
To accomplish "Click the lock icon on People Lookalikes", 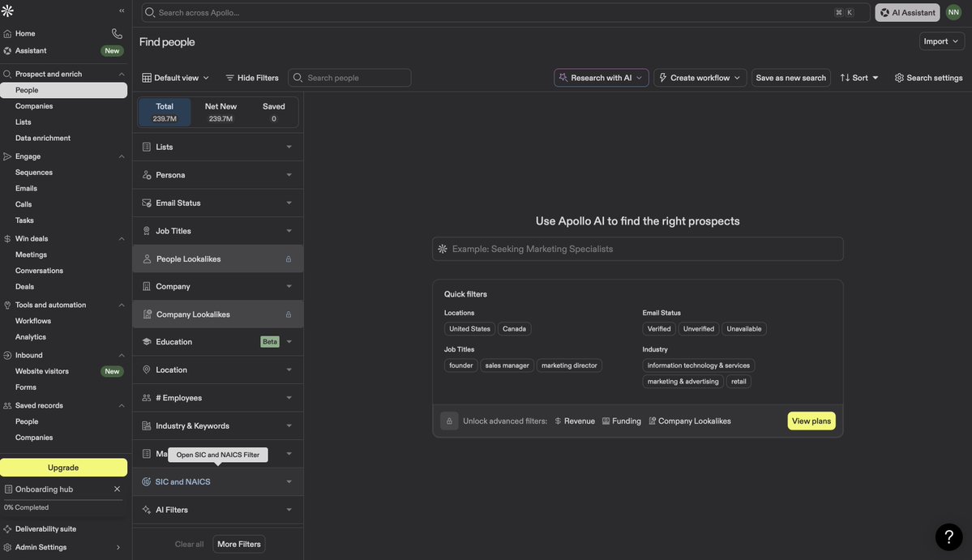I will click(x=289, y=259).
